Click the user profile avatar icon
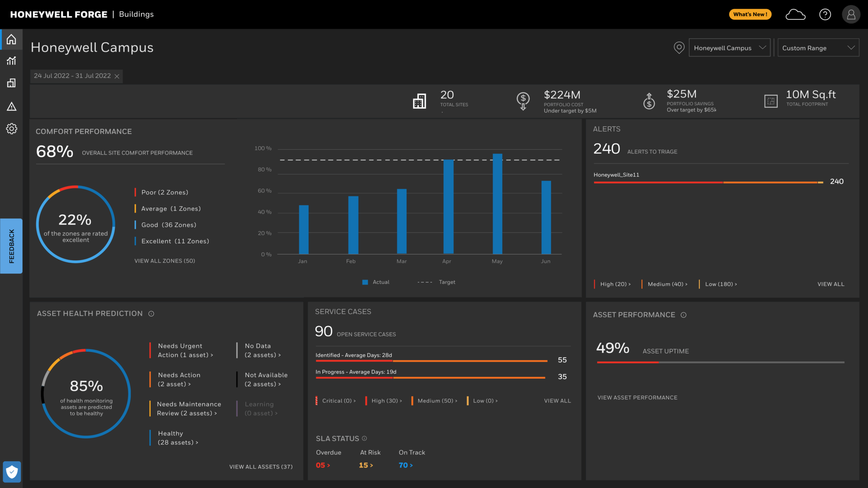 pos(851,14)
